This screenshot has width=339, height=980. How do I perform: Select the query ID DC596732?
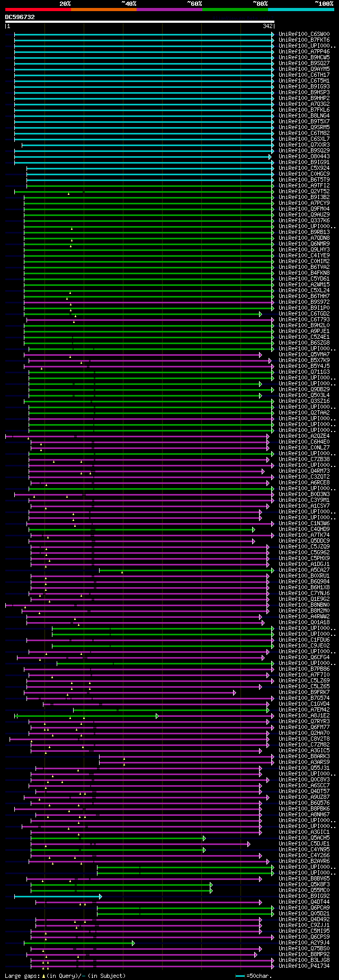coord(20,17)
